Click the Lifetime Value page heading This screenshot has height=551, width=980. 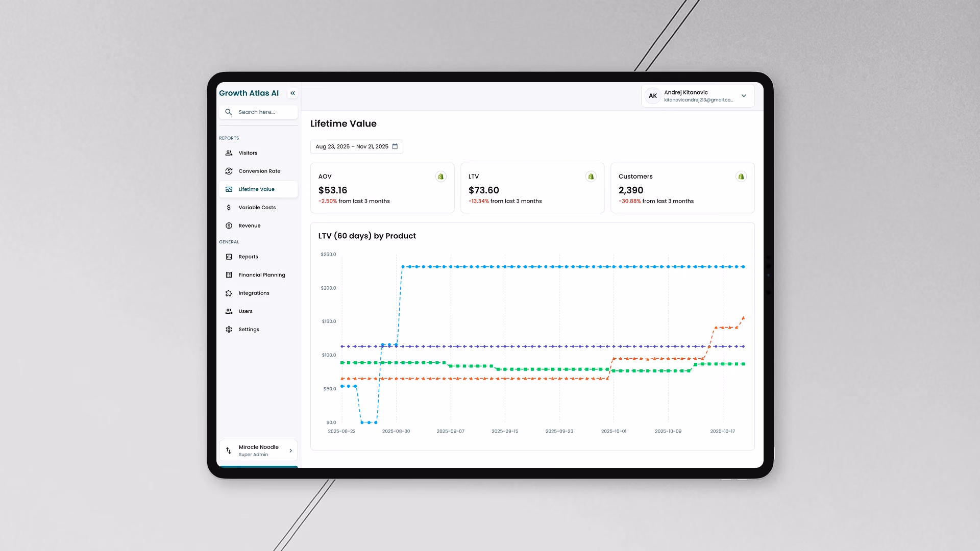344,124
